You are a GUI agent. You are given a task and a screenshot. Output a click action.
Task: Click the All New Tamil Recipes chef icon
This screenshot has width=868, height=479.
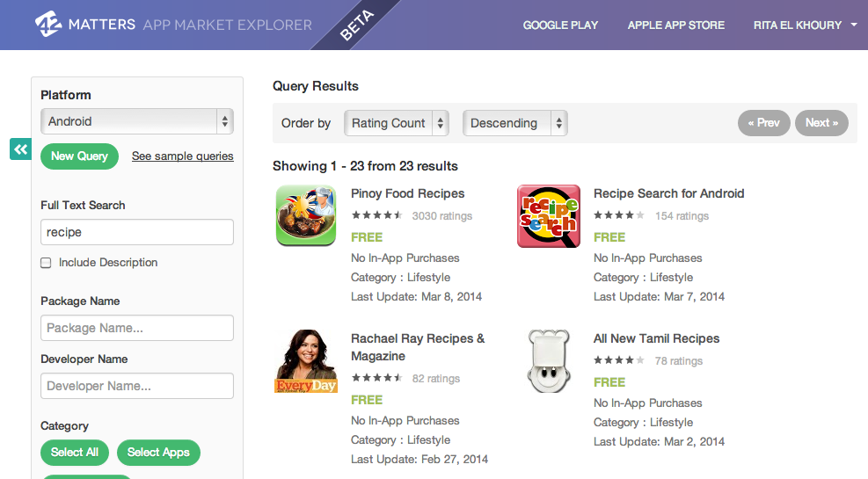pyautogui.click(x=548, y=361)
